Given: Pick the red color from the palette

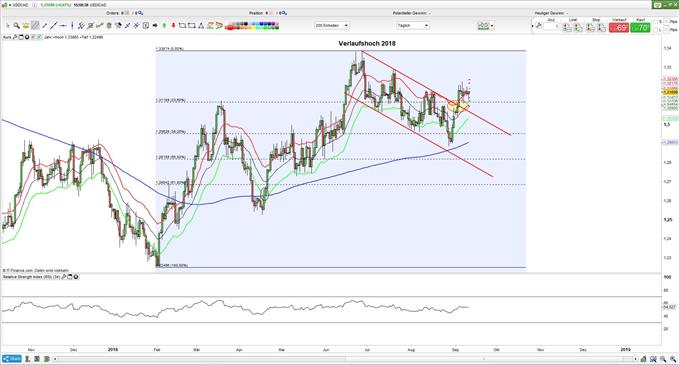Looking at the screenshot, I should coord(230,28).
